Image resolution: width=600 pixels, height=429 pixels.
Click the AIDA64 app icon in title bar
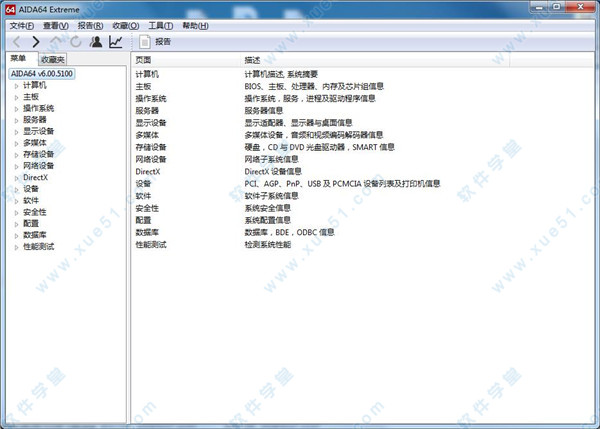(x=10, y=9)
